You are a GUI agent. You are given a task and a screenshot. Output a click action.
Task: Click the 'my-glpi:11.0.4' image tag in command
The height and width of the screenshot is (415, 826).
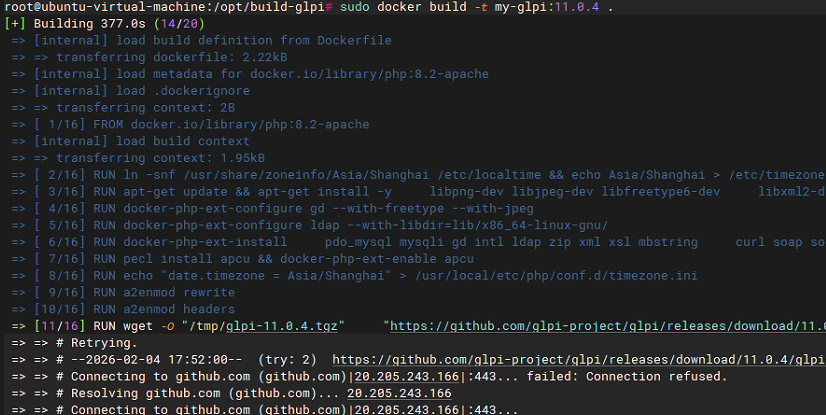pyautogui.click(x=547, y=7)
